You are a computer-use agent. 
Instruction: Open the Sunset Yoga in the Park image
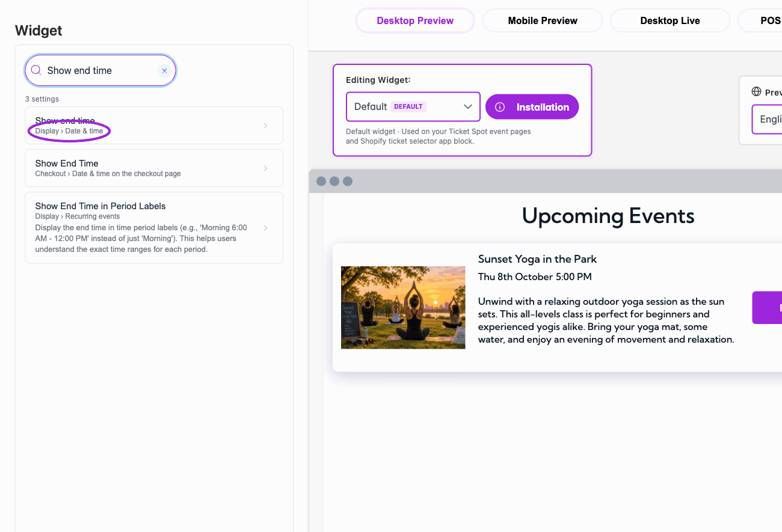(403, 308)
